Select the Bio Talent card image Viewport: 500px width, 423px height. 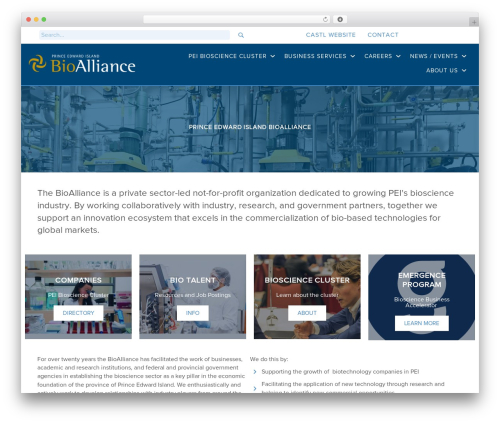(x=193, y=297)
